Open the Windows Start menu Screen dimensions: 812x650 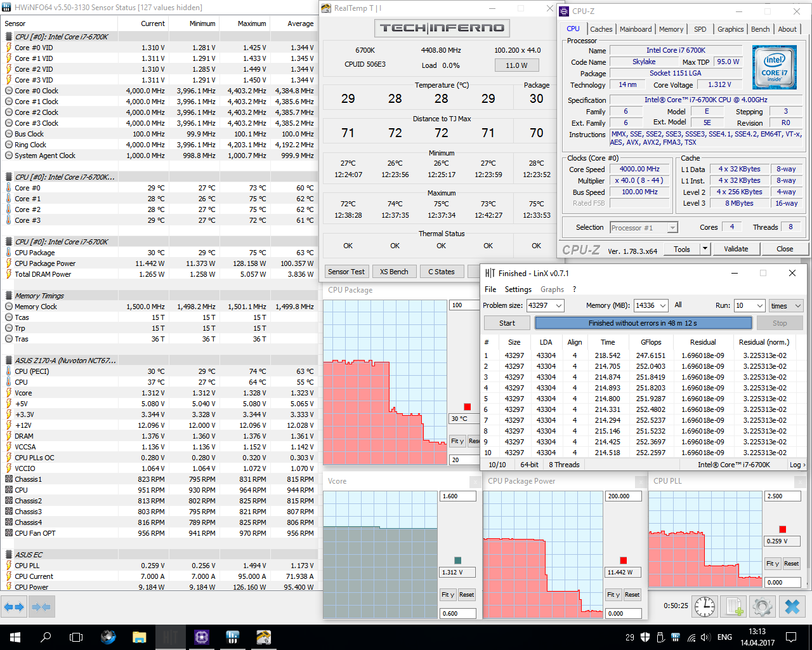click(x=15, y=637)
